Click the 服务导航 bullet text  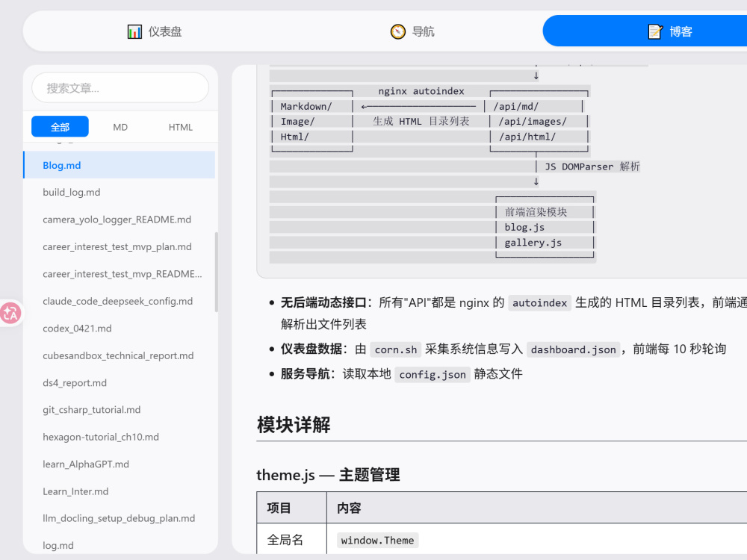coord(306,374)
